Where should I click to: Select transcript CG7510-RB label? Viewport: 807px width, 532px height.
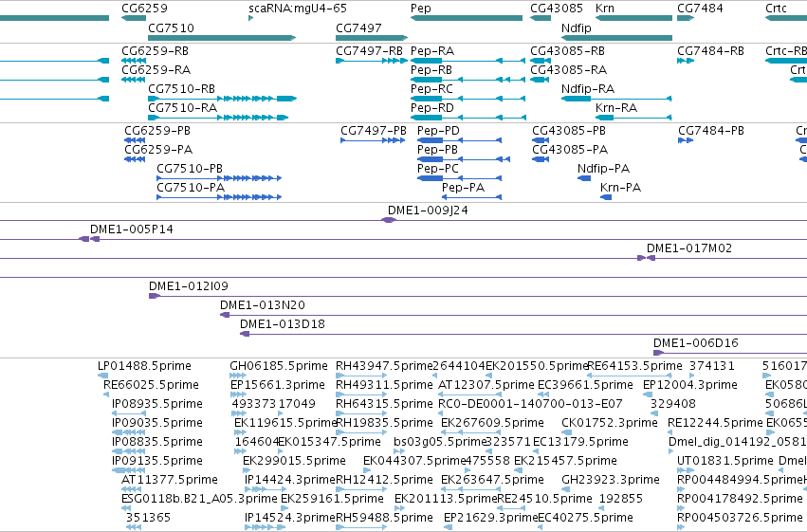tap(182, 89)
